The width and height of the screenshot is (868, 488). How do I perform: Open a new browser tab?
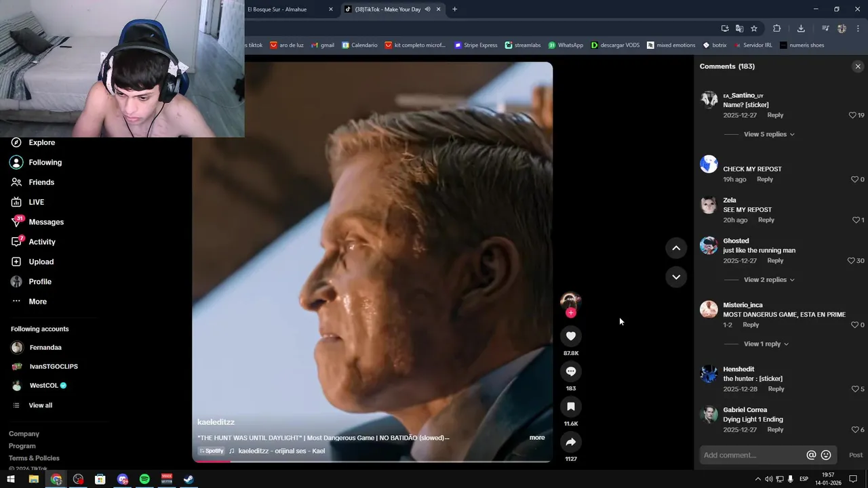454,9
